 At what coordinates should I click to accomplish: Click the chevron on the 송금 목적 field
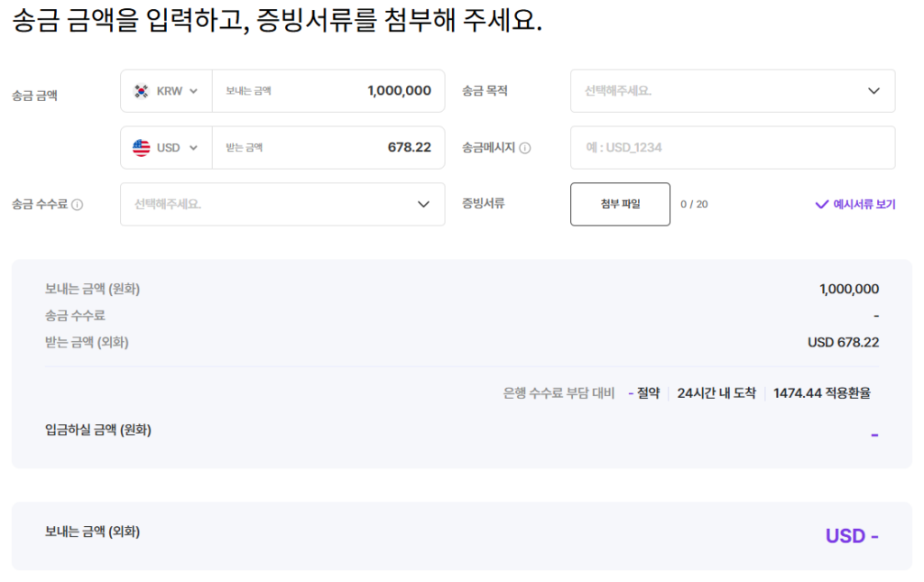[873, 90]
